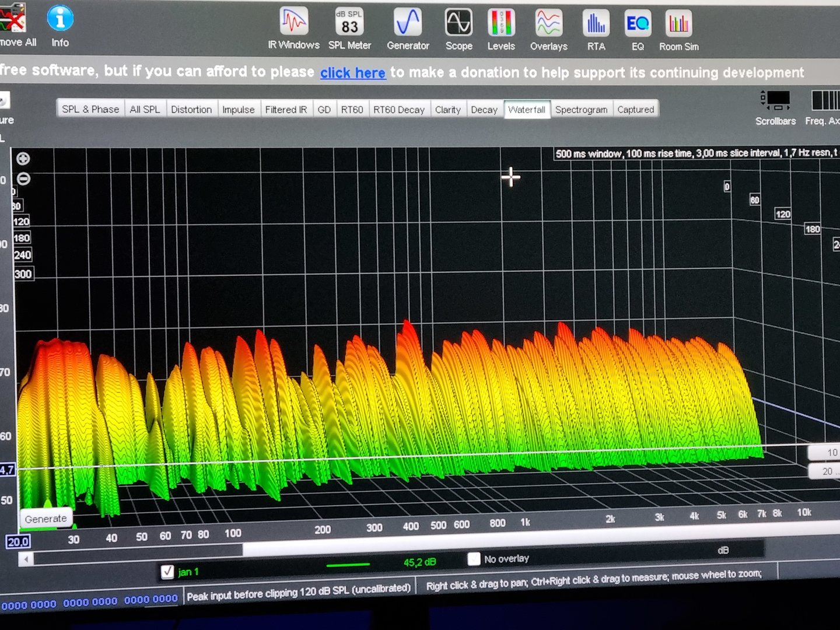Zoom in using the plus magnifier
This screenshot has height=630, width=840.
pyautogui.click(x=23, y=159)
